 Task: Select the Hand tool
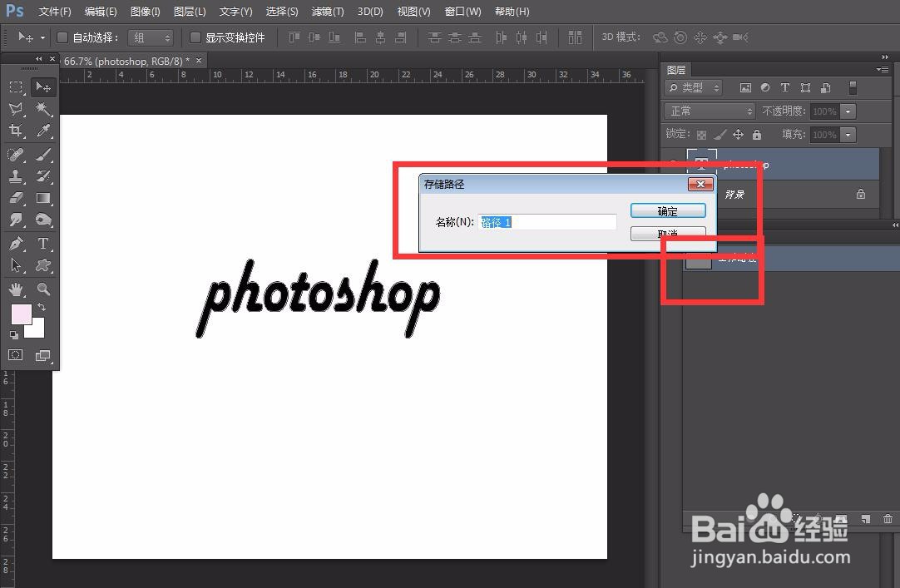[16, 289]
